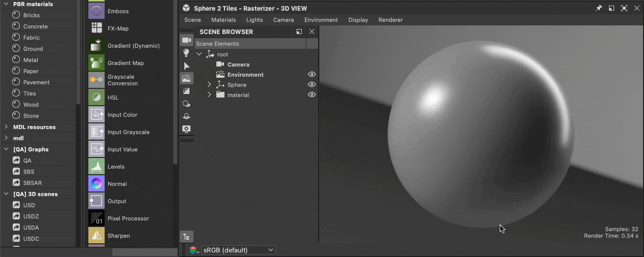This screenshot has width=644, height=257.
Task: Toggle the scene browser hierarchy button
Action: [x=186, y=236]
